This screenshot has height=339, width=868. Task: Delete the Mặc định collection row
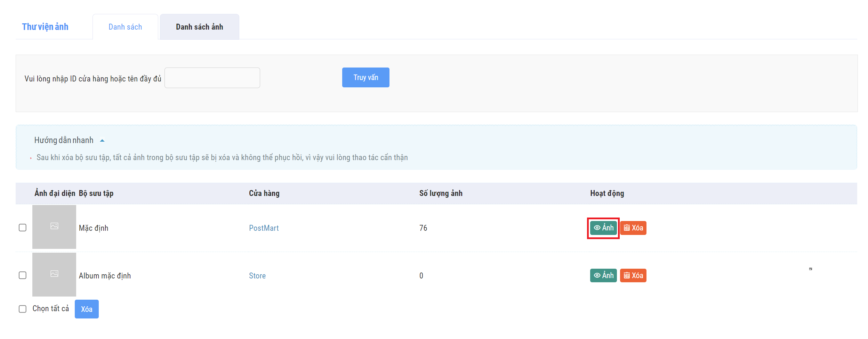633,228
